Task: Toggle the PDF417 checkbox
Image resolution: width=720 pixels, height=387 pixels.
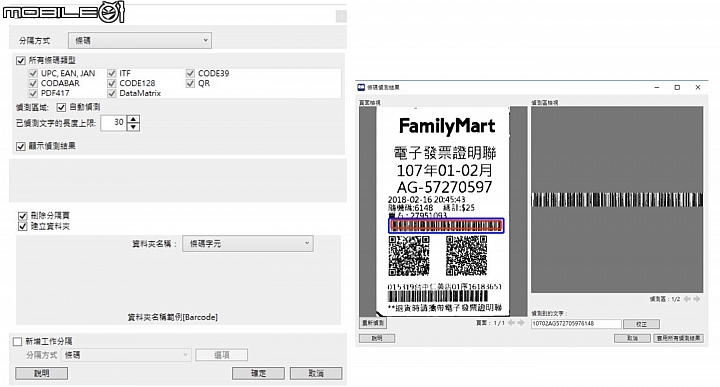Action: (33, 94)
